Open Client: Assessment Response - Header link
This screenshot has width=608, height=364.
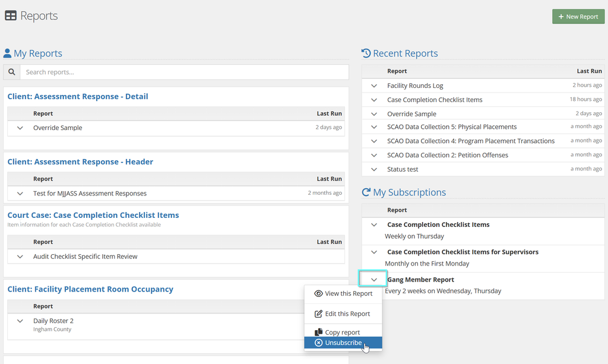click(x=80, y=162)
